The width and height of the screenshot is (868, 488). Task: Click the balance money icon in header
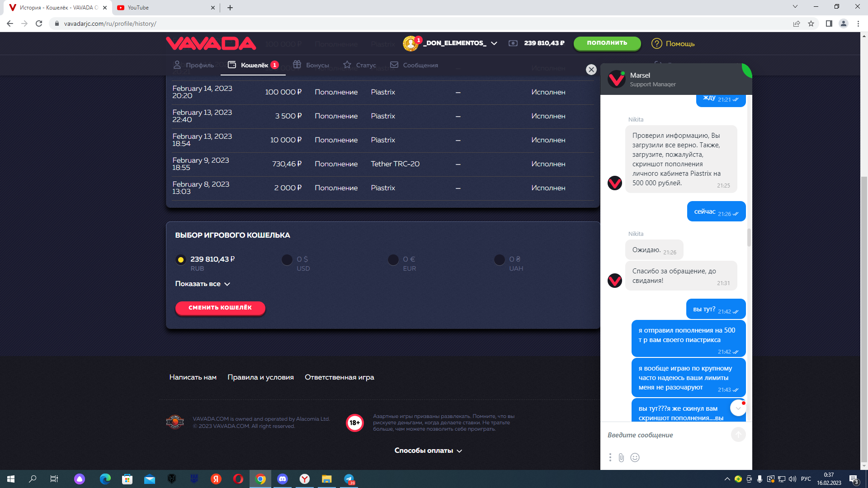coord(513,43)
